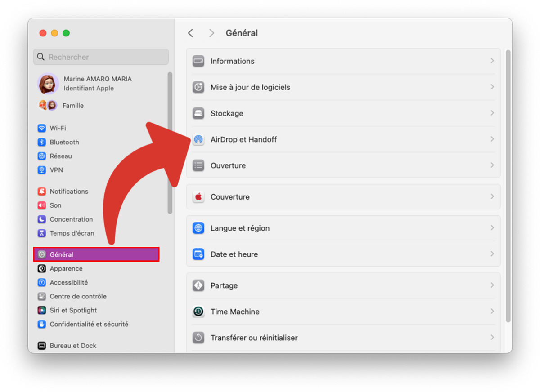
Task: Click the Famille label
Action: pyautogui.click(x=73, y=106)
